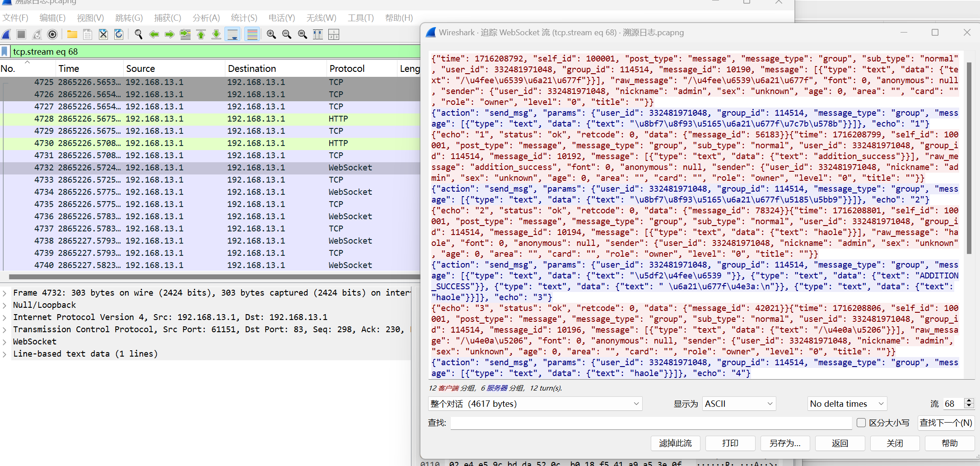Open the ASCII display format dropdown
The width and height of the screenshot is (980, 466).
tap(739, 404)
